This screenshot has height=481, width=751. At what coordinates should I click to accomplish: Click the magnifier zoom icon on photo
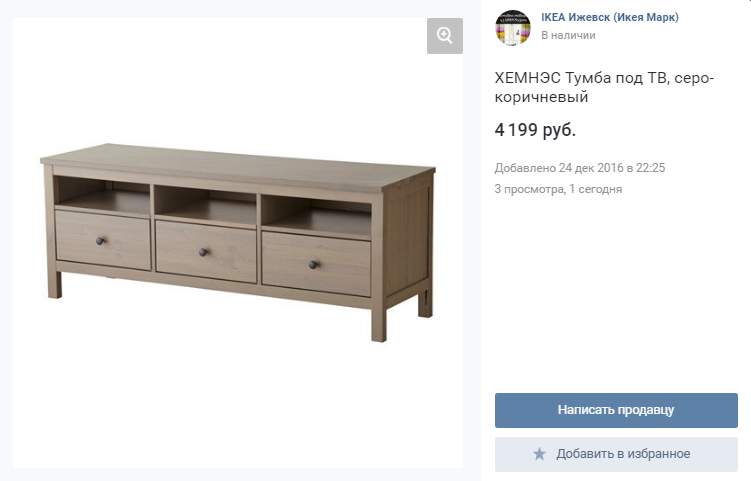pyautogui.click(x=444, y=35)
